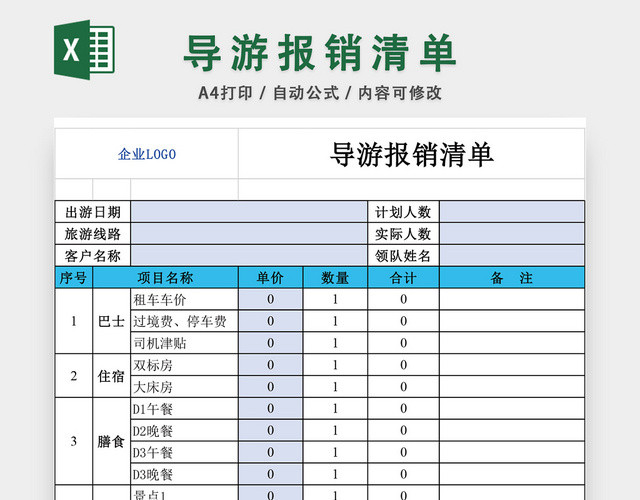Viewport: 640px width, 500px height.
Task: Click the 序号 column header
Action: tap(73, 278)
